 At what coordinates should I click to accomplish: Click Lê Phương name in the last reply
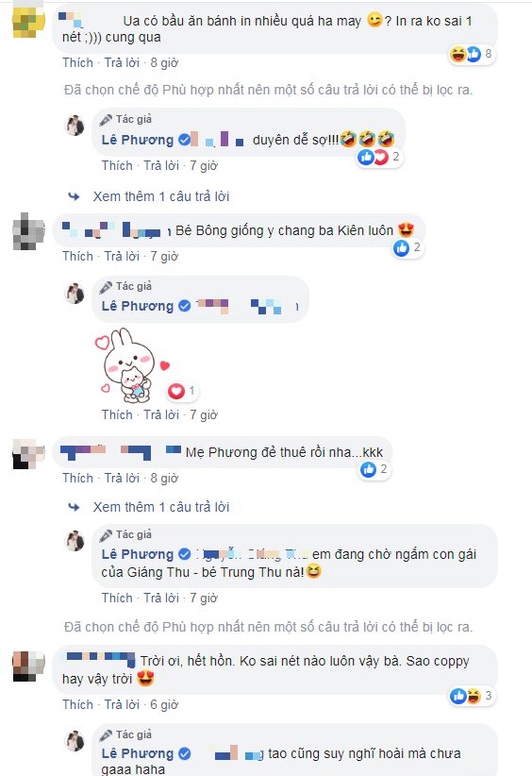click(138, 753)
